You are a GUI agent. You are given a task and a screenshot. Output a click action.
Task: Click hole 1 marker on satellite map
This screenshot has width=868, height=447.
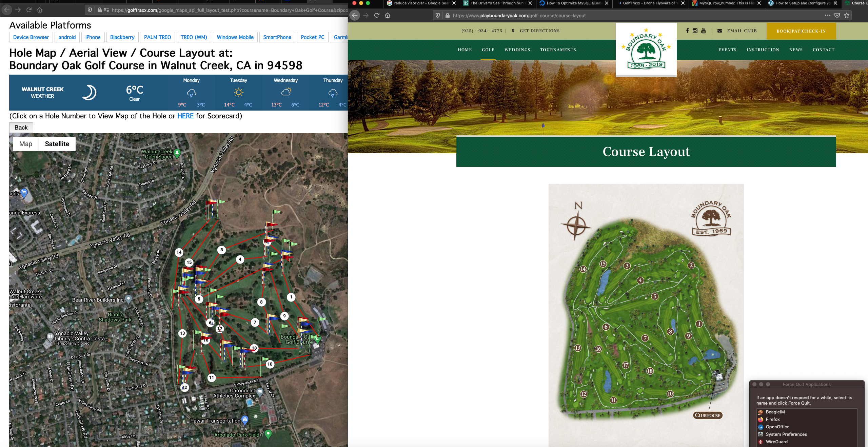291,297
